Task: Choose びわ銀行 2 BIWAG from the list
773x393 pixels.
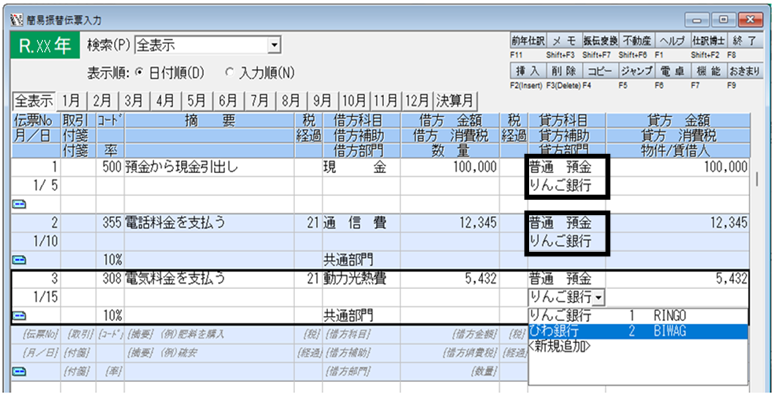Action: [x=637, y=331]
